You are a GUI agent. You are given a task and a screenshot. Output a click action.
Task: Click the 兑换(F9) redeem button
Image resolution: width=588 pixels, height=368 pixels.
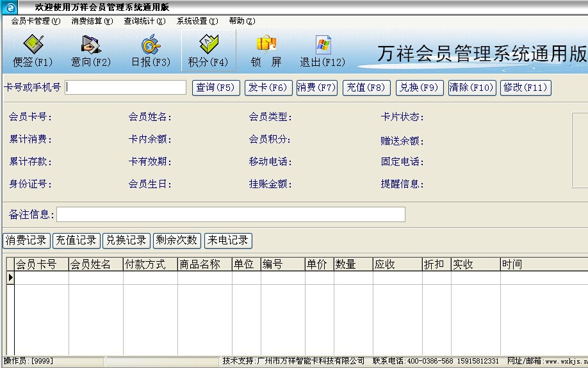point(419,88)
